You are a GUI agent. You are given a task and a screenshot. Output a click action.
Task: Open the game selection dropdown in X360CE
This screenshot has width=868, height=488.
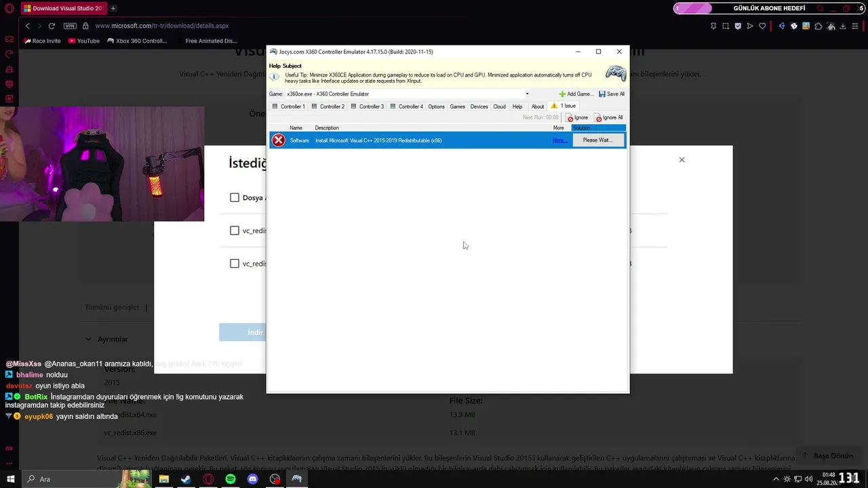click(527, 94)
